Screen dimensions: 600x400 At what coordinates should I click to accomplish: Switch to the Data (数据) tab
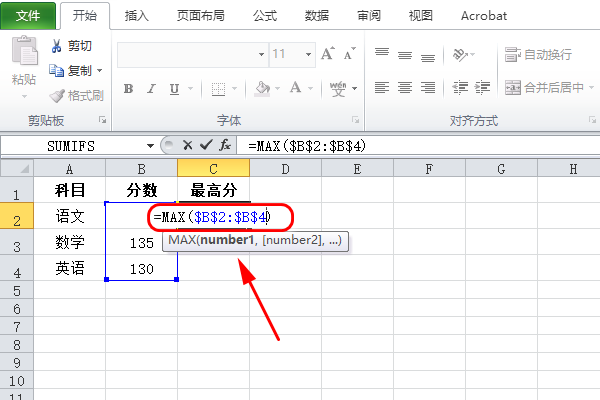click(x=316, y=16)
